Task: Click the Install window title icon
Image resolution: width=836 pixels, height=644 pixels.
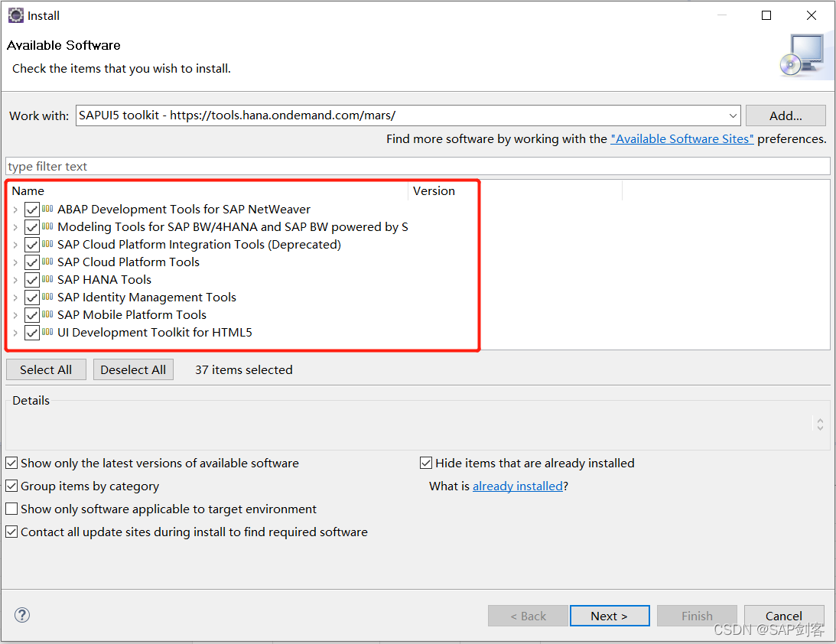Action: [15, 15]
